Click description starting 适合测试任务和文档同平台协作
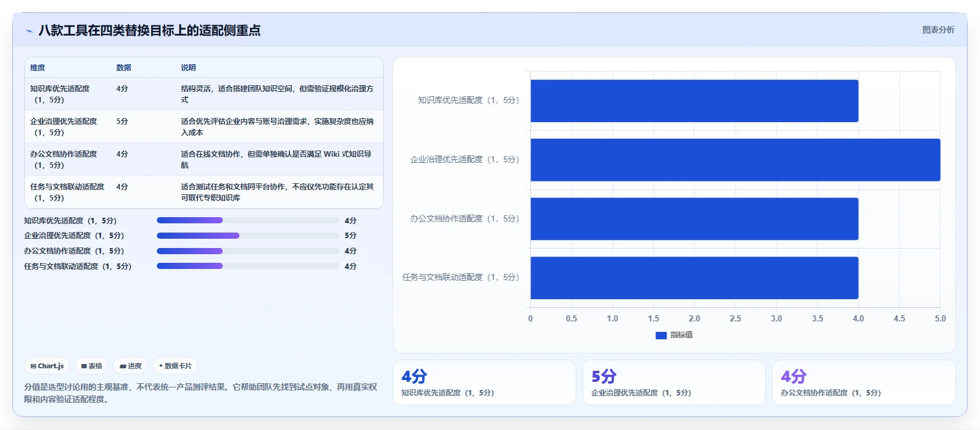Screen dimensions: 980x430 pyautogui.click(x=277, y=192)
